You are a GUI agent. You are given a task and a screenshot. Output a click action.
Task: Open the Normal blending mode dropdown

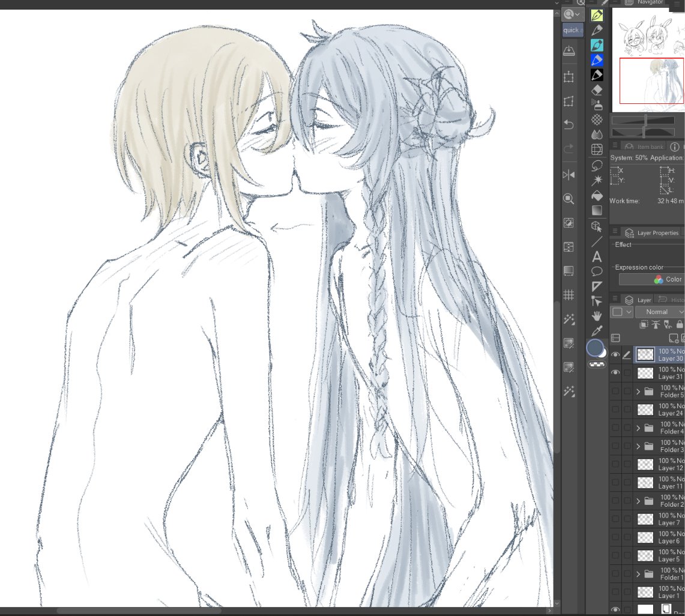point(660,312)
